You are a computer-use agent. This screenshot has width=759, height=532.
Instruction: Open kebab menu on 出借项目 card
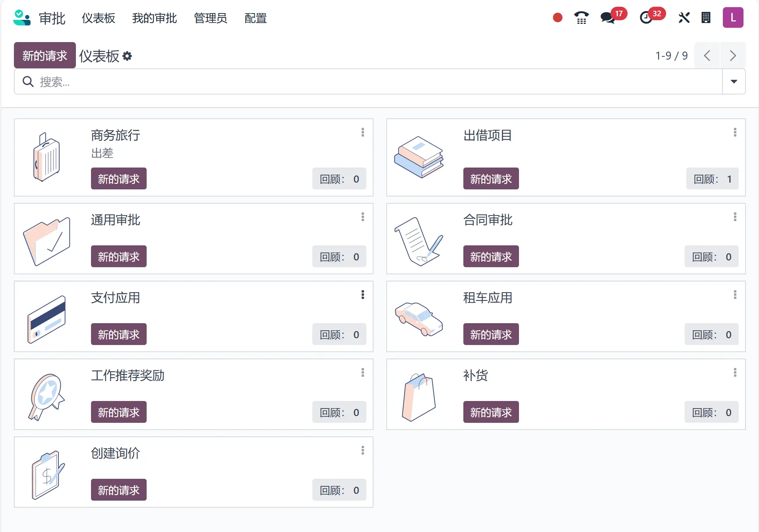[x=735, y=132]
